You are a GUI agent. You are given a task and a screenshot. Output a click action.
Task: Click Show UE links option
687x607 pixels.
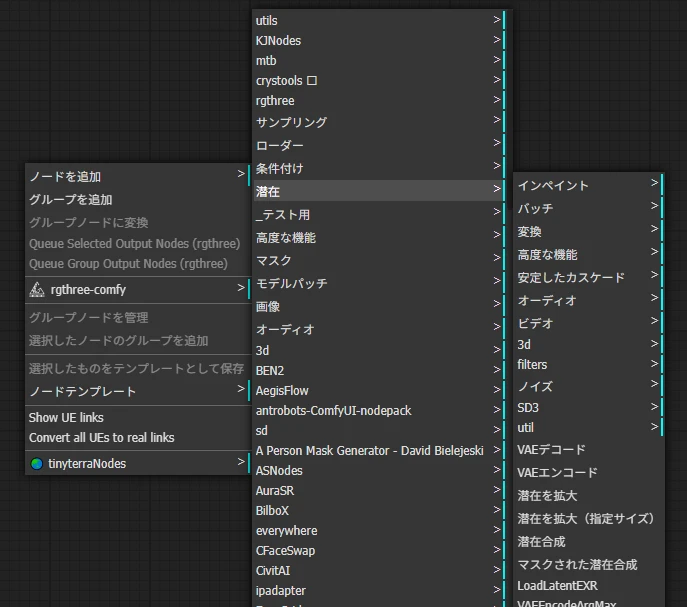[x=66, y=417]
